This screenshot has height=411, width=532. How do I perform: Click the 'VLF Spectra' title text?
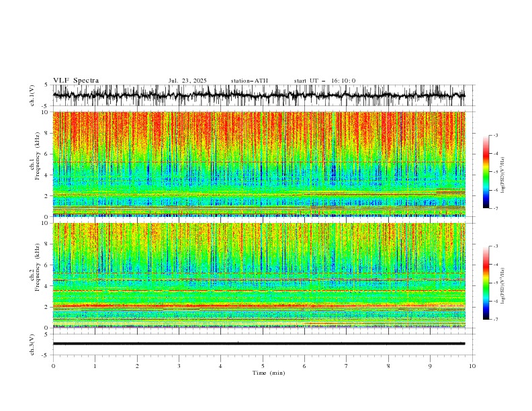pyautogui.click(x=76, y=81)
